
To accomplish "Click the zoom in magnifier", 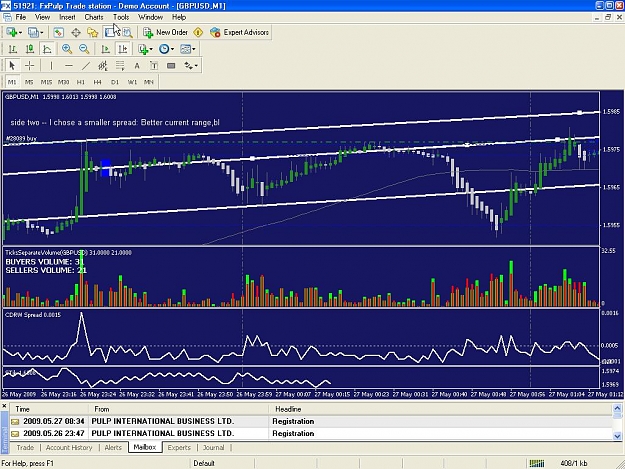I will (67, 49).
